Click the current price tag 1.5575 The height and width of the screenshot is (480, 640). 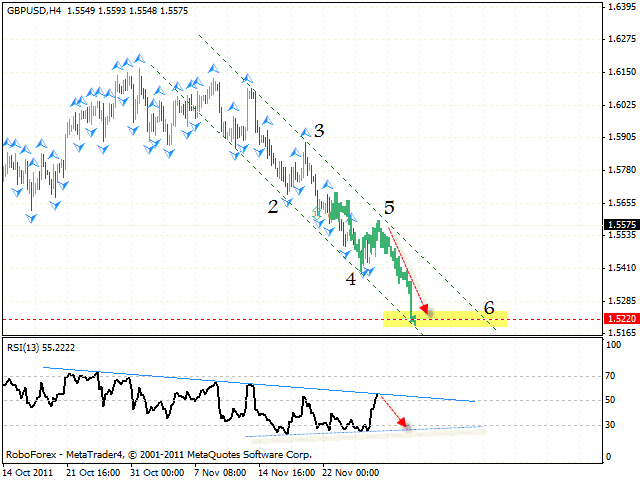coord(619,226)
